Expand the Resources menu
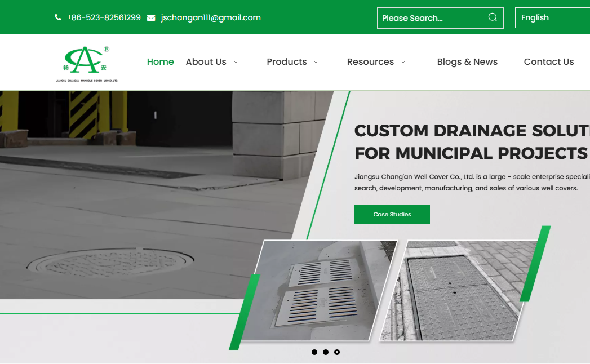The width and height of the screenshot is (590, 364). pos(370,62)
